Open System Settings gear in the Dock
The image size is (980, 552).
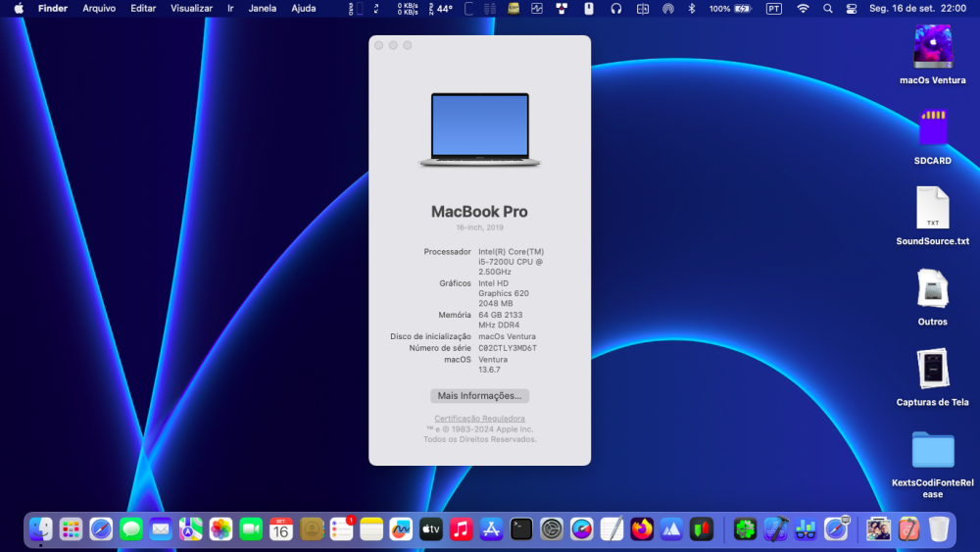coord(551,529)
